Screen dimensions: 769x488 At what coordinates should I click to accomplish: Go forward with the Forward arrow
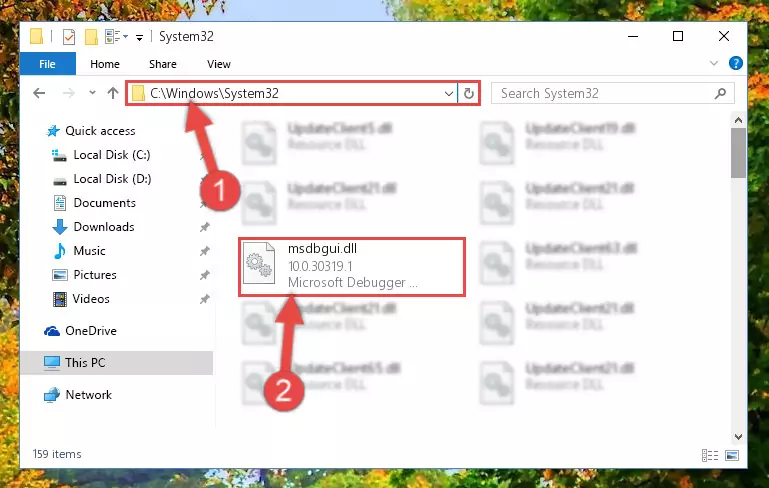tap(69, 93)
